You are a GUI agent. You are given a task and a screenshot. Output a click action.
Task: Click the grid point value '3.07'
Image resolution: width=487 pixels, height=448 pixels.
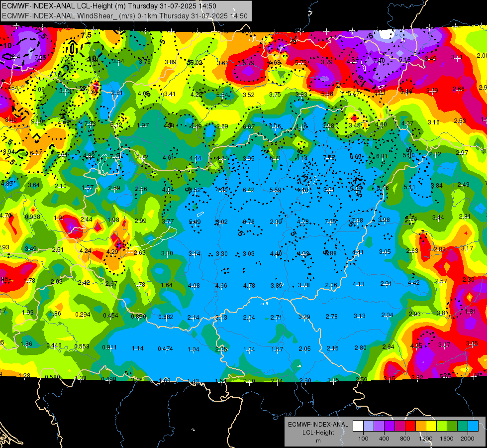[x=444, y=345]
